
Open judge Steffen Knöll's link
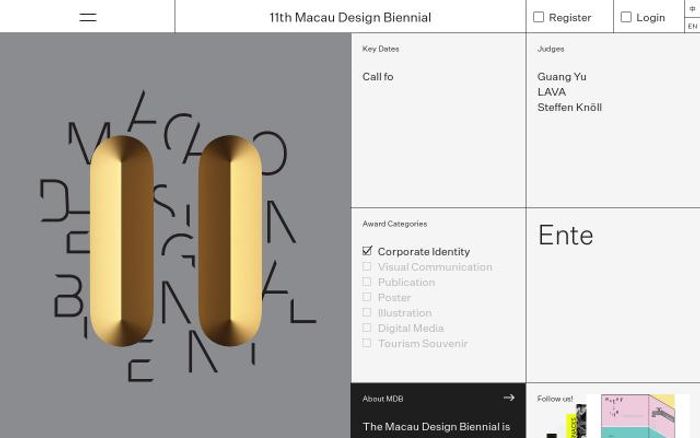[569, 108]
